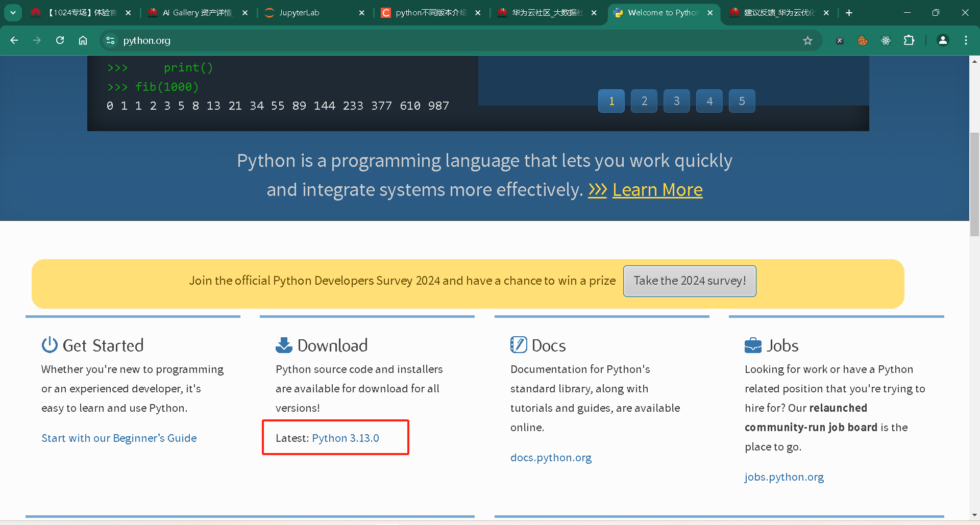Click the dark X extension icon
980x525 pixels.
pyautogui.click(x=840, y=40)
